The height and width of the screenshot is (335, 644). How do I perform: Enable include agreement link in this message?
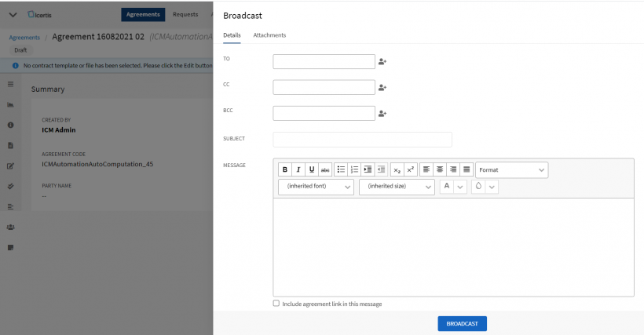click(276, 303)
